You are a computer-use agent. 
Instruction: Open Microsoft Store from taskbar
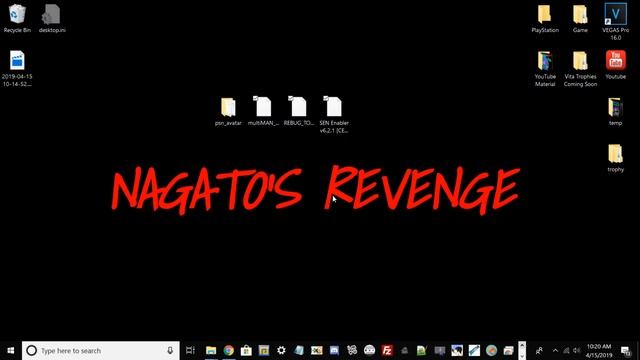coord(246,350)
